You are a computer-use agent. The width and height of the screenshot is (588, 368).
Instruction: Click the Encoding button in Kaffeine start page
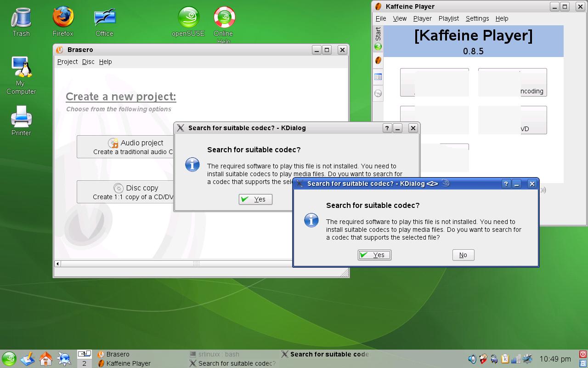point(513,82)
